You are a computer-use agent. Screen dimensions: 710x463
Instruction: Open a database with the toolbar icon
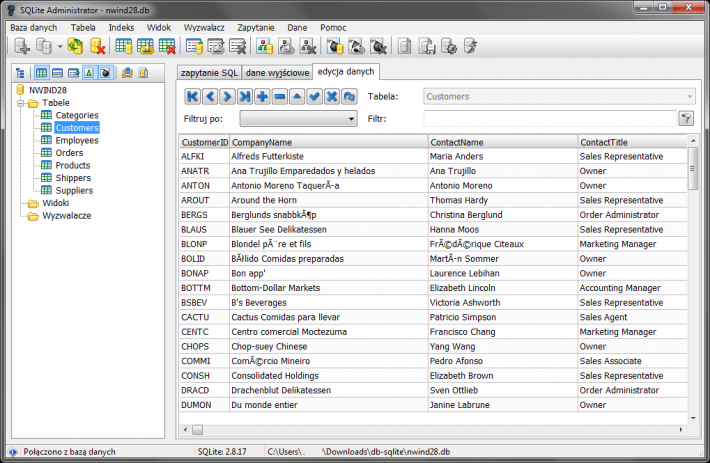[x=44, y=46]
